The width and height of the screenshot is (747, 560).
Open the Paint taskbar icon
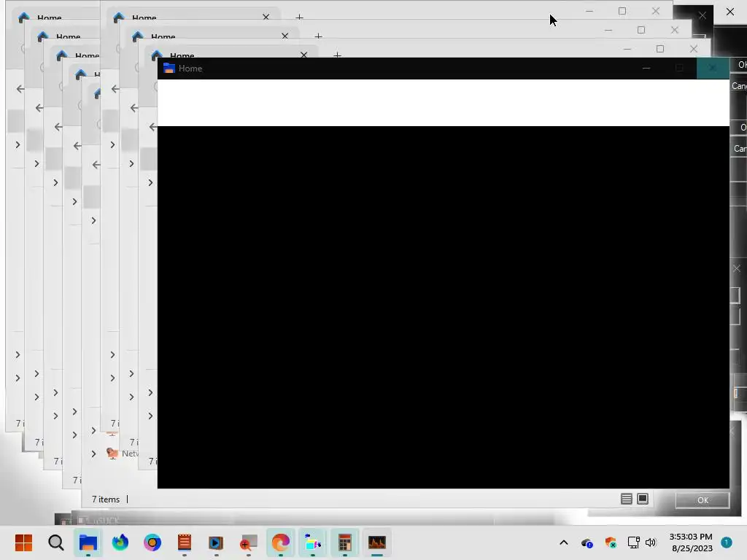click(312, 542)
